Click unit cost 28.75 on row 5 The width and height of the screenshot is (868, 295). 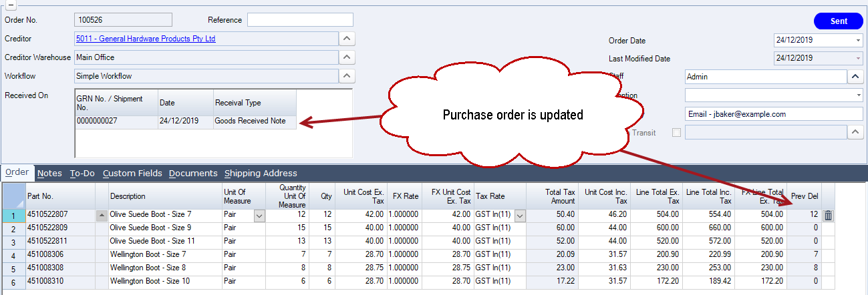361,268
